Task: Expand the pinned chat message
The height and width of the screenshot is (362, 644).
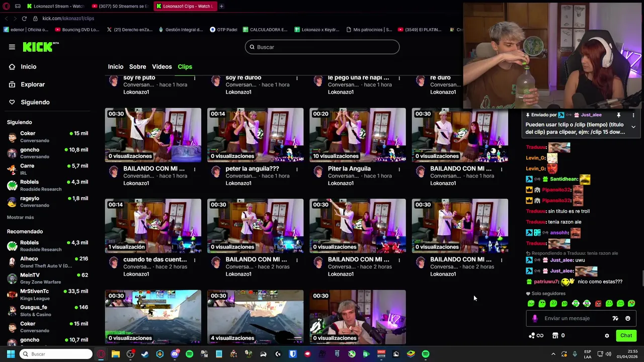Action: [633, 127]
